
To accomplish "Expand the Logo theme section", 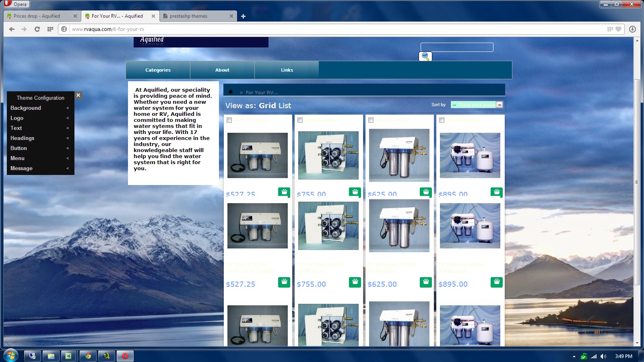I will point(40,118).
